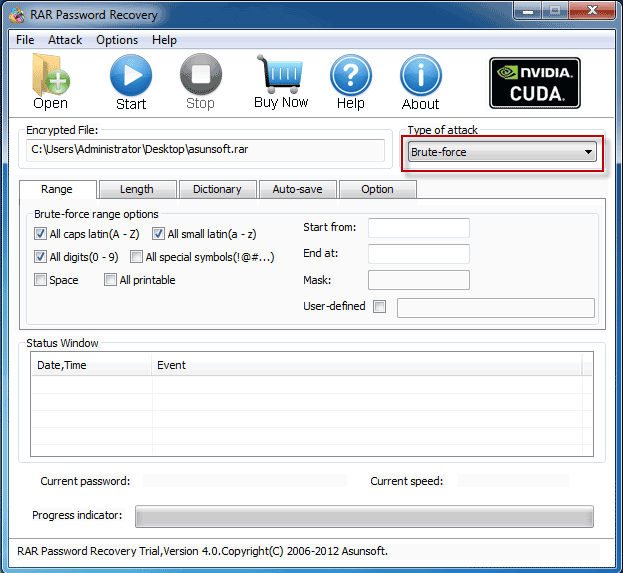The width and height of the screenshot is (623, 573).
Task: Enable the Space checkbox
Action: point(40,280)
